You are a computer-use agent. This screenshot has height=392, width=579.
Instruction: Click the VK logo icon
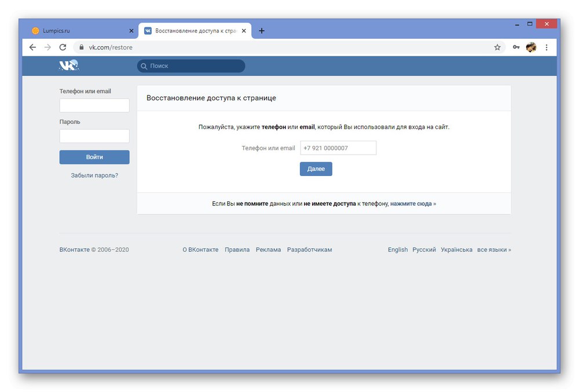[68, 65]
